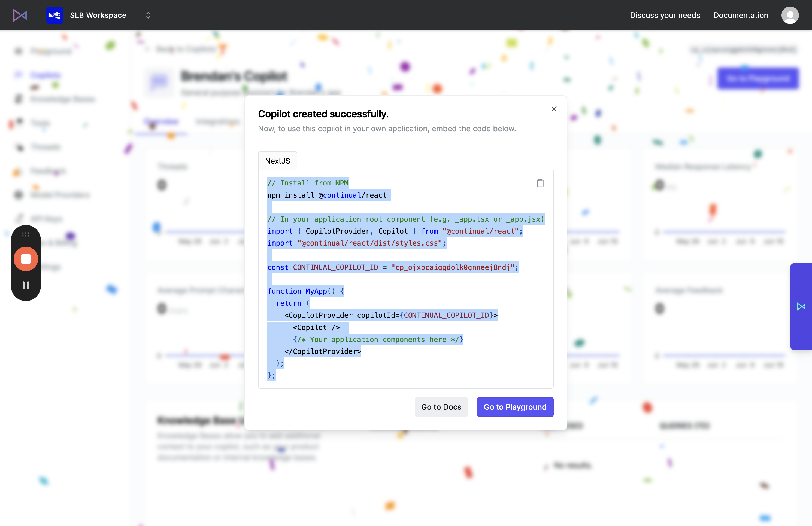Open the SLB workspace logo
Image resolution: width=812 pixels, height=526 pixels.
pos(54,15)
